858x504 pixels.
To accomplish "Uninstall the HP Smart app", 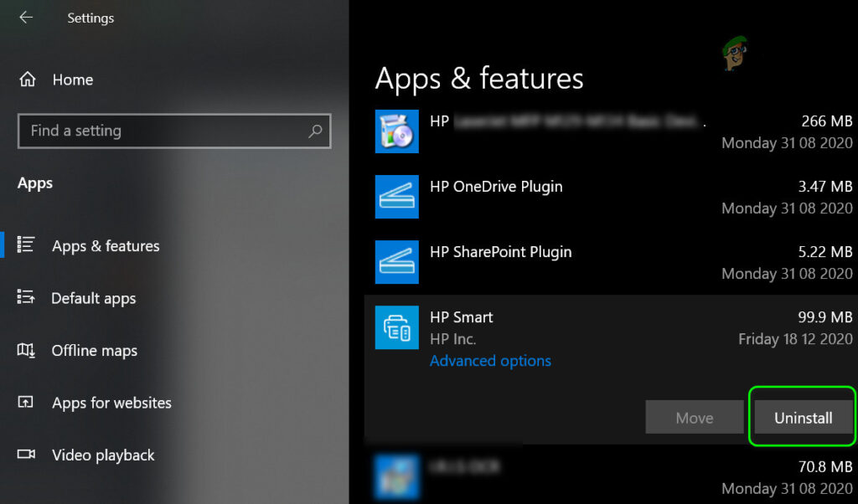I will 804,418.
